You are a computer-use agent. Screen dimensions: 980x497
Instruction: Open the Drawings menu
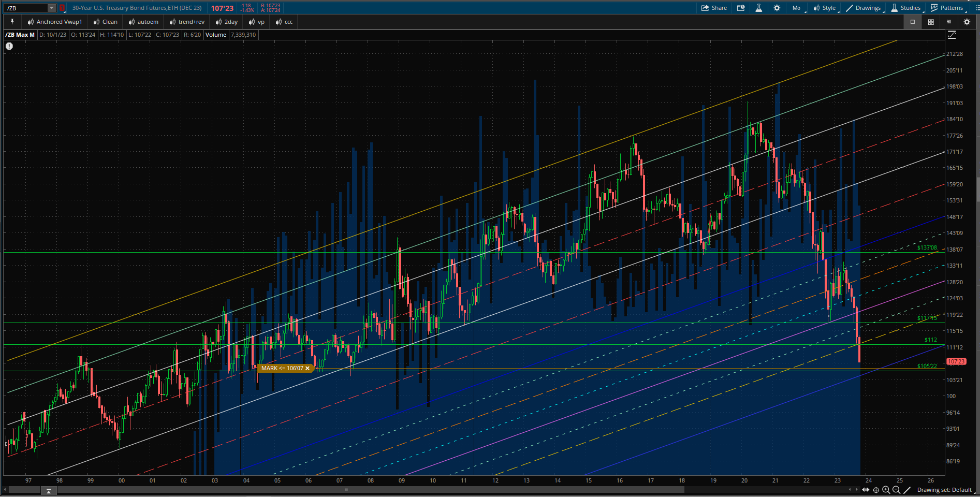(x=863, y=8)
